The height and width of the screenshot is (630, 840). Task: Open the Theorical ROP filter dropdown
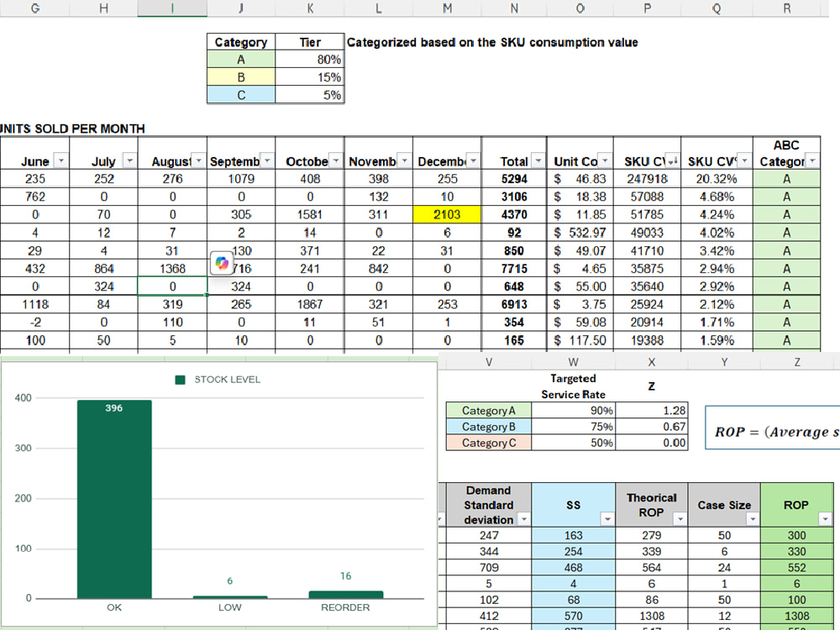coord(680,519)
